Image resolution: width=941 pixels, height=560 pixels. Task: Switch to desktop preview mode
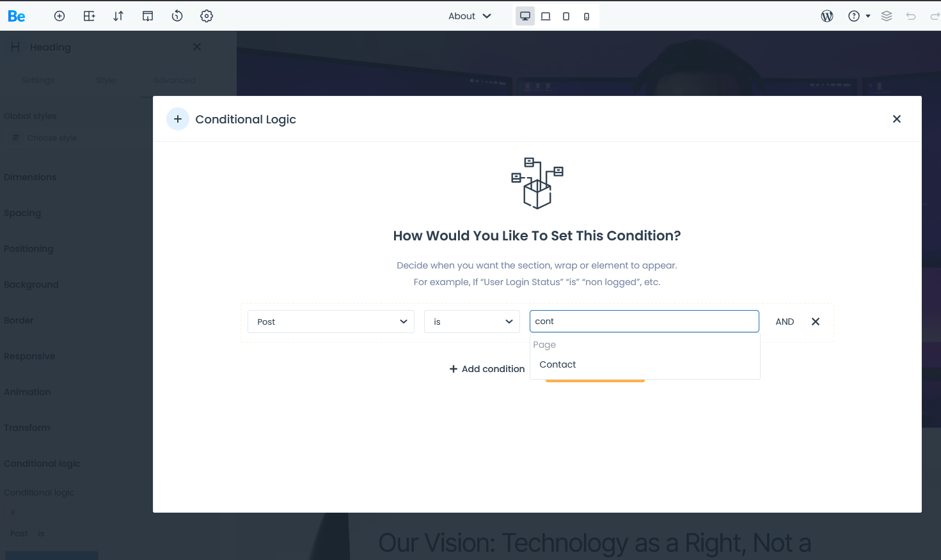click(525, 16)
